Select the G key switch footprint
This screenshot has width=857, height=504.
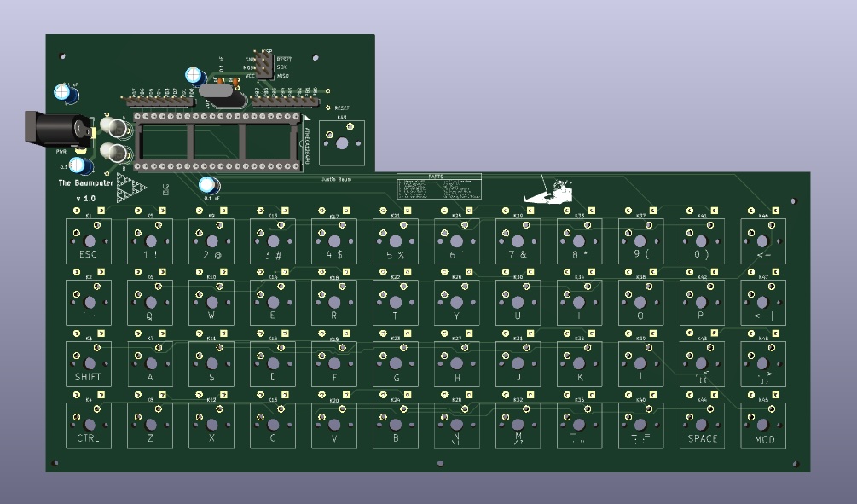point(395,364)
